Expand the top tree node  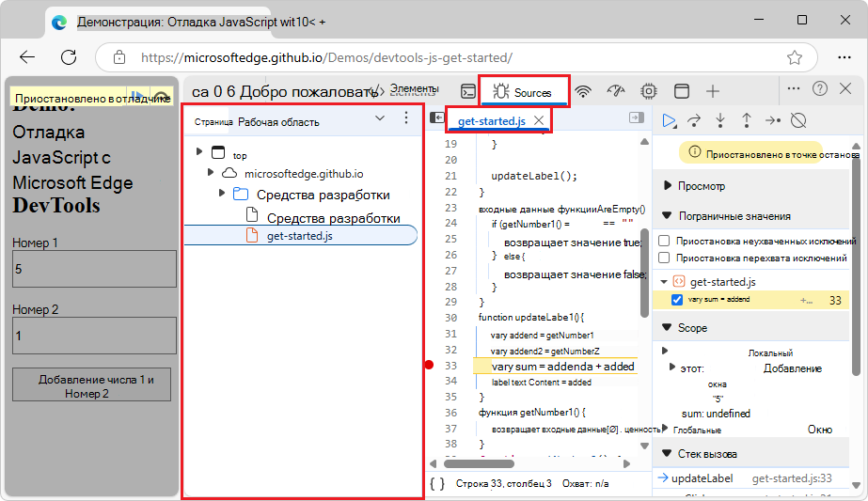pos(199,151)
